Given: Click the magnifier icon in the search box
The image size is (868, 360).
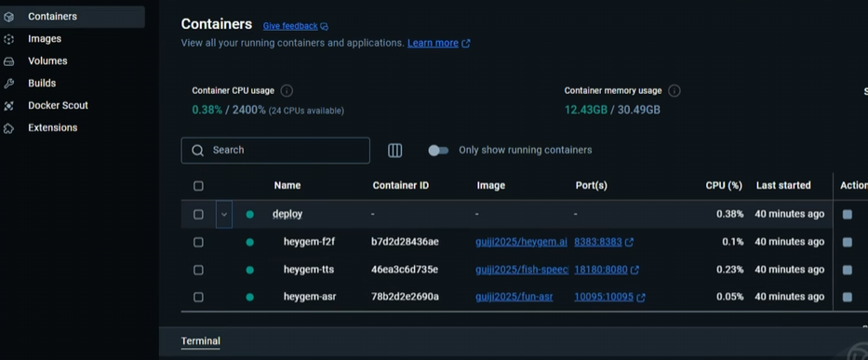Looking at the screenshot, I should [x=197, y=150].
